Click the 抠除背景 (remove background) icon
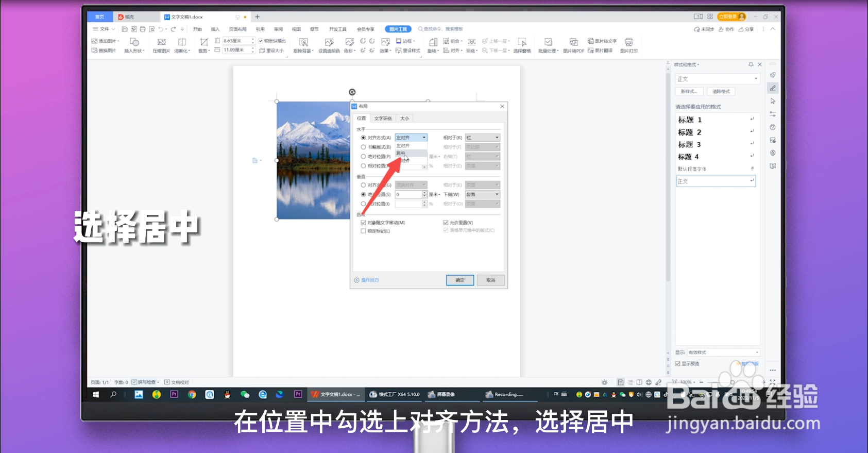 303,42
